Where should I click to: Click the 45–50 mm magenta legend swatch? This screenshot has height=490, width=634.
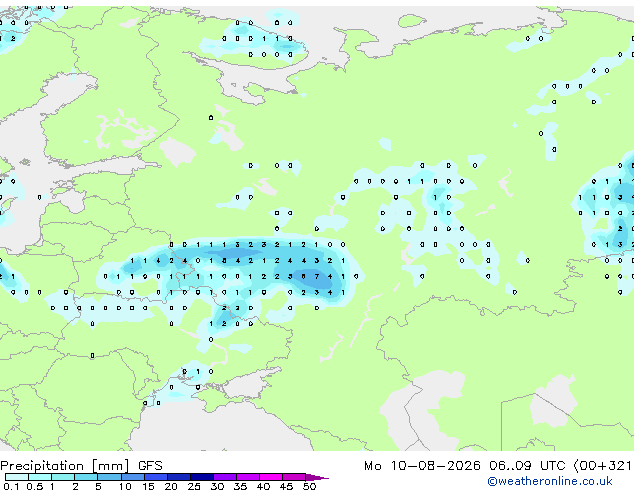click(x=294, y=477)
